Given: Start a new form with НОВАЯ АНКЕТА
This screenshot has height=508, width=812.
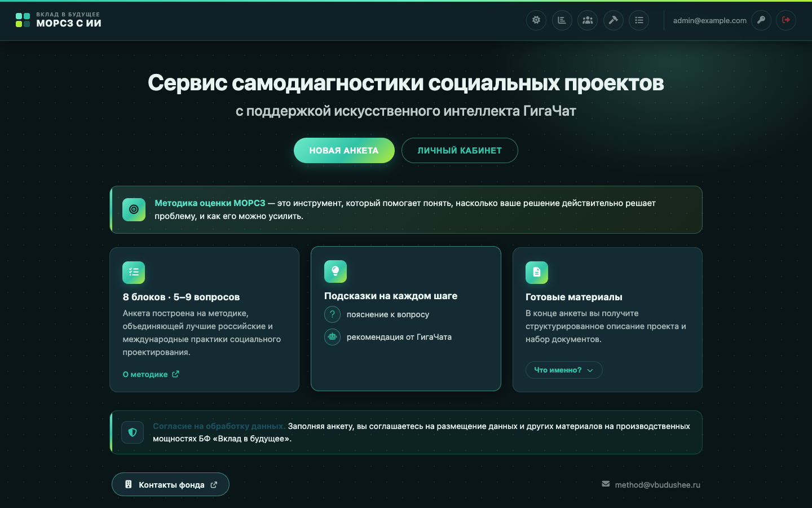Looking at the screenshot, I should (344, 151).
